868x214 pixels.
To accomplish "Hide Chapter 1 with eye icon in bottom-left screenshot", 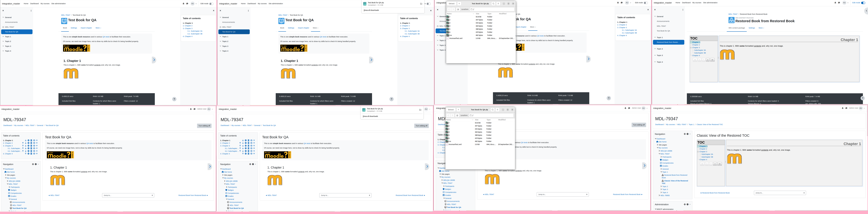I will tap(34, 140).
